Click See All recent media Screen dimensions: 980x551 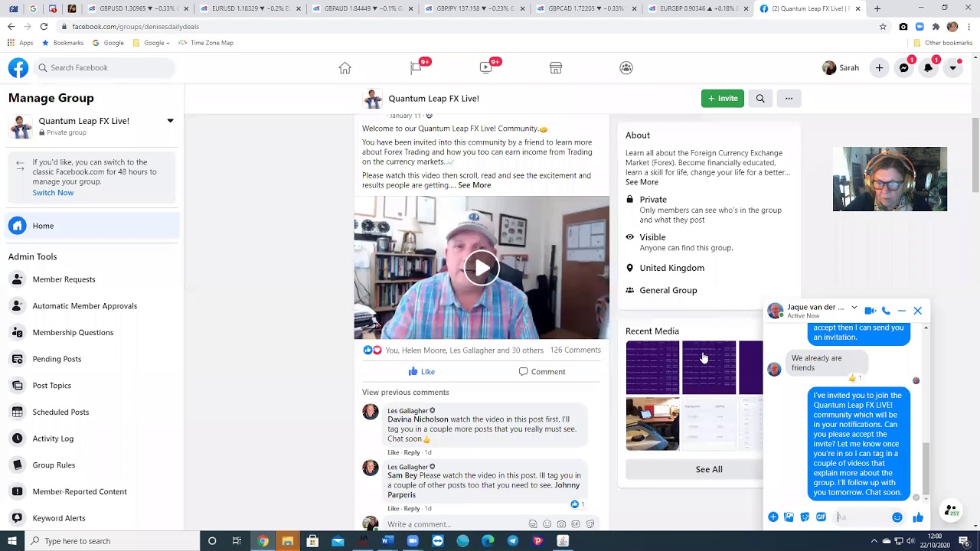point(709,469)
